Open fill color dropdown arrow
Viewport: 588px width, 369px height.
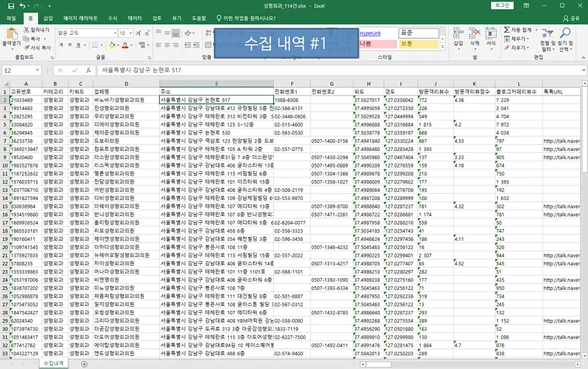[x=118, y=45]
